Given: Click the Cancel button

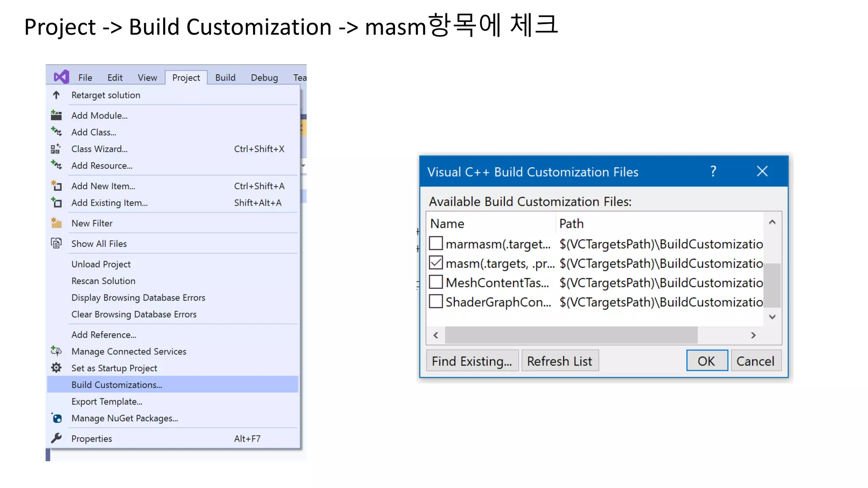Looking at the screenshot, I should tap(756, 361).
